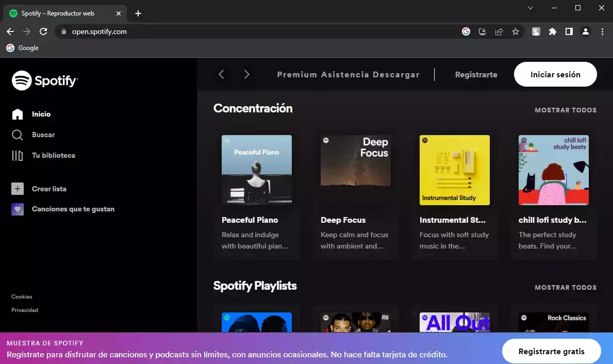Open the Descargar menu link

tap(396, 75)
